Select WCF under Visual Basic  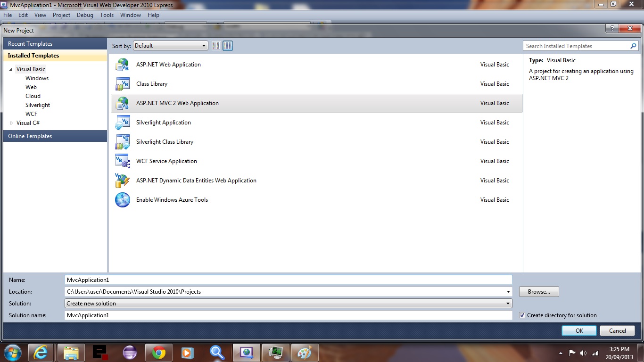pyautogui.click(x=31, y=114)
